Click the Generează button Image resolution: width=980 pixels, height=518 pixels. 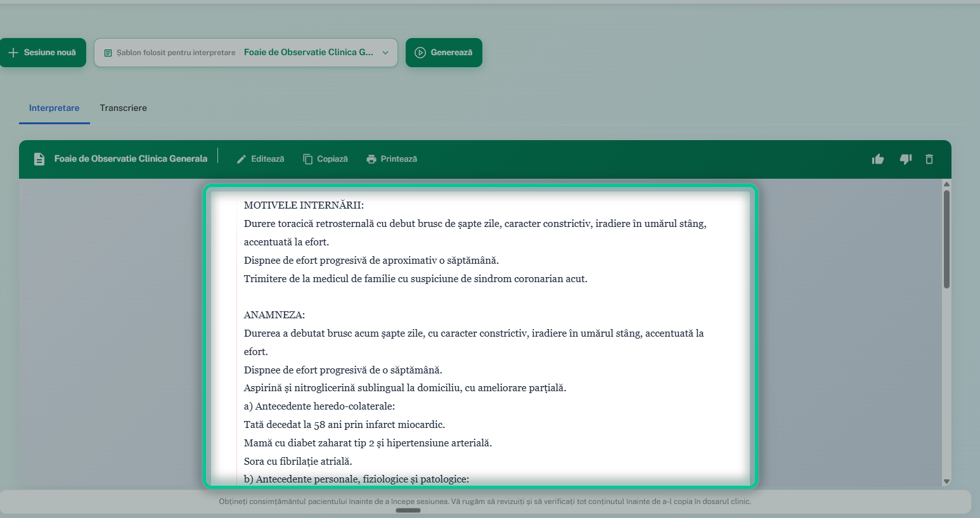[444, 53]
